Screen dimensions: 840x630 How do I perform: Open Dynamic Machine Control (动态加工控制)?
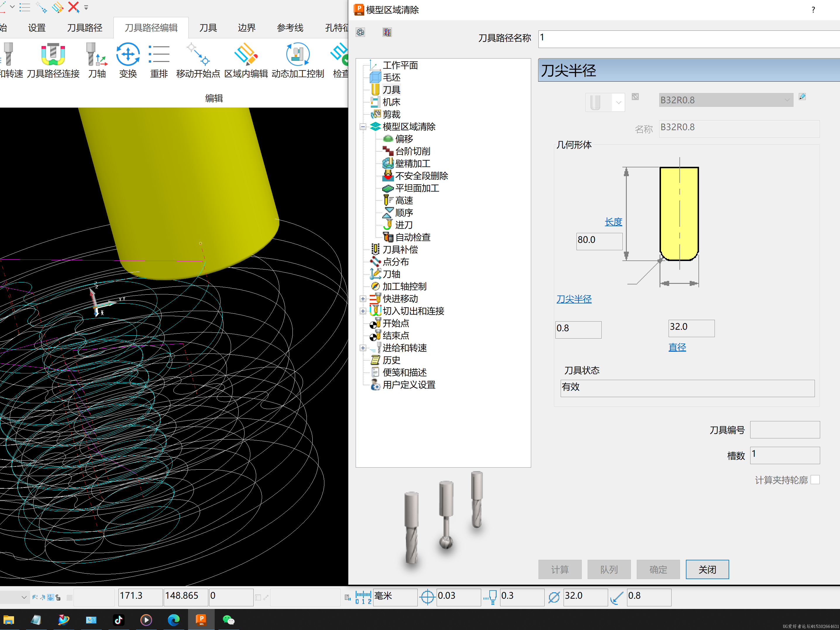pyautogui.click(x=298, y=60)
